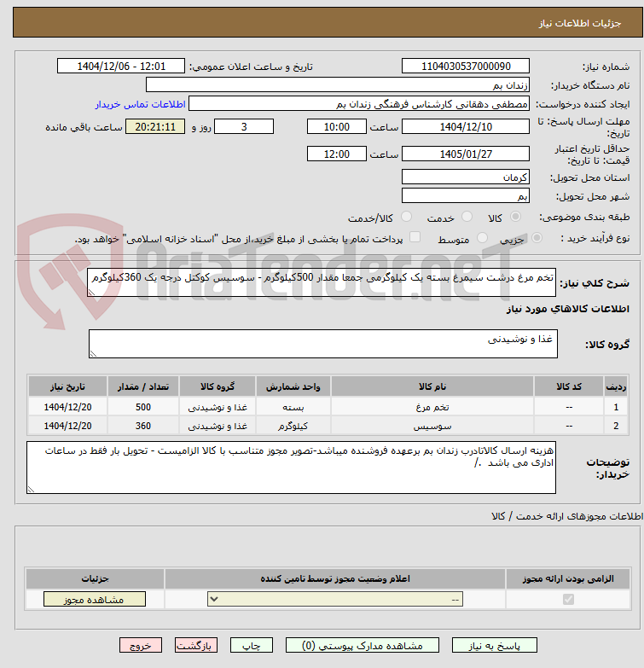Viewport: 644px width, 668px height.
Task: Click the unit cell بسته
Action: coord(293,407)
